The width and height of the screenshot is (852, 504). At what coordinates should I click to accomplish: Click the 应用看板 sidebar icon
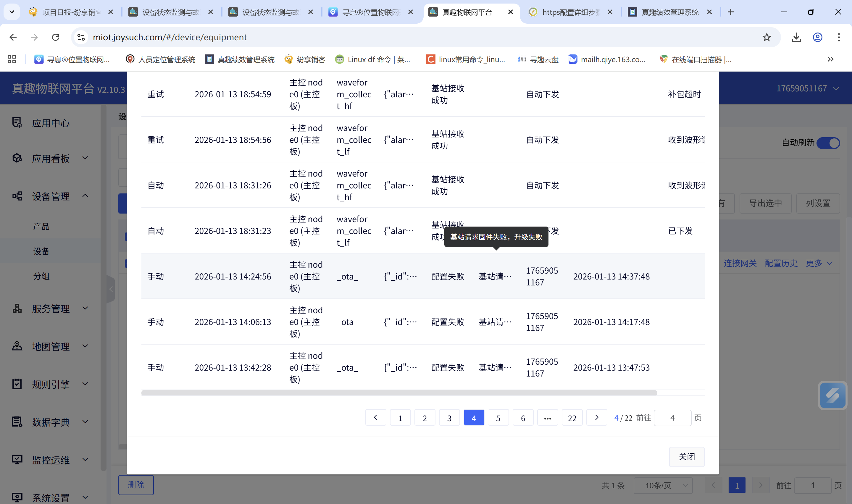pyautogui.click(x=17, y=158)
